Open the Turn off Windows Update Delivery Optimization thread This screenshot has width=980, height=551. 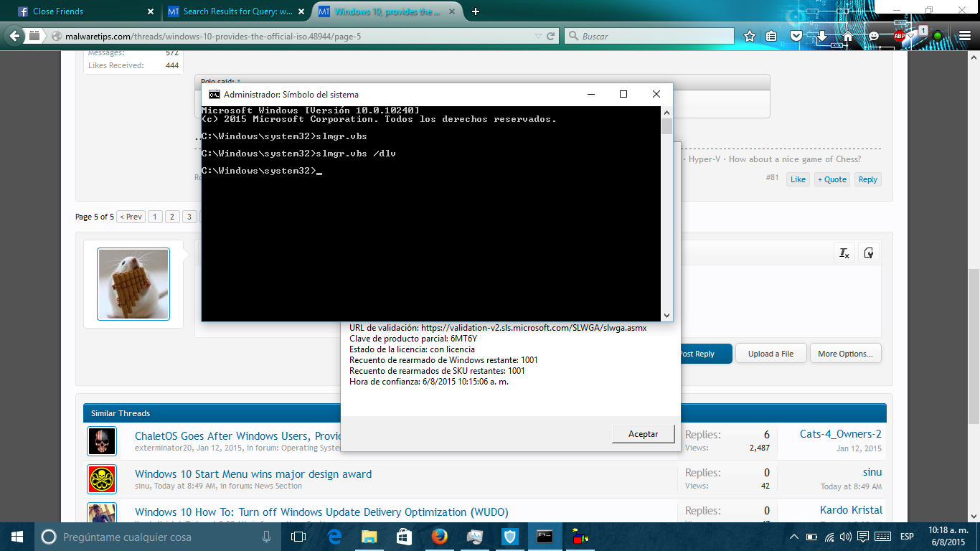[321, 512]
